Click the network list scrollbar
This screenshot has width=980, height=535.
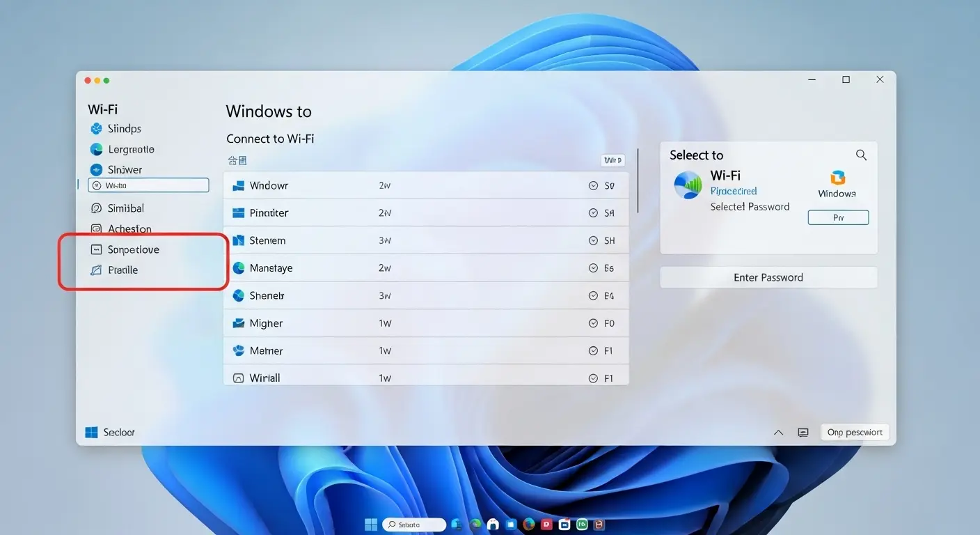pos(638,180)
